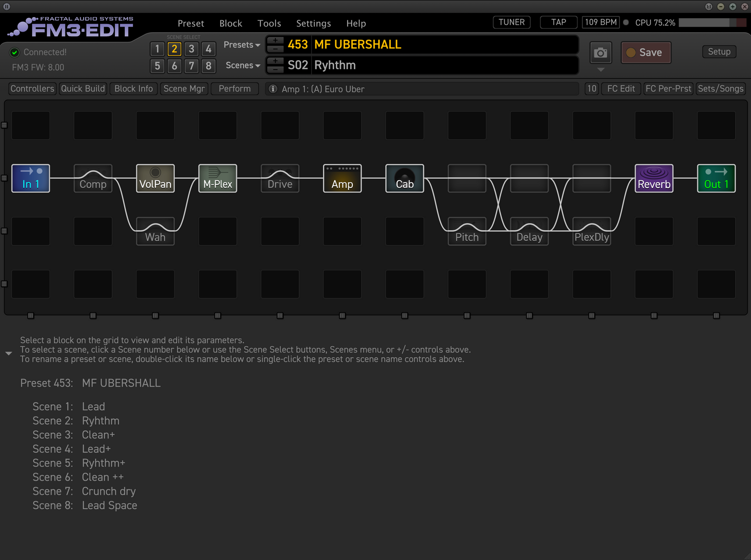Select the Wah block
The height and width of the screenshot is (560, 751).
[155, 231]
